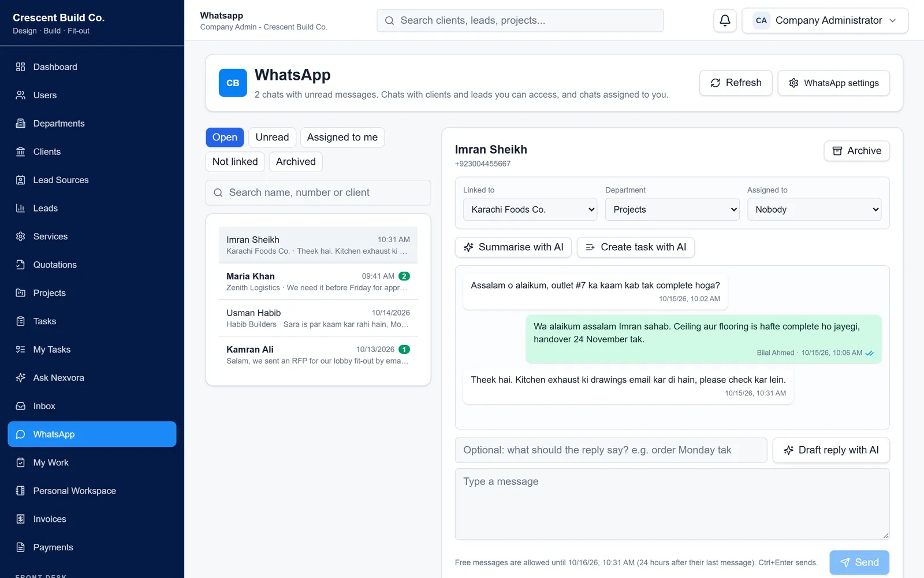The height and width of the screenshot is (578, 924).
Task: Click the global search clients, leads, projects field
Action: pos(520,21)
